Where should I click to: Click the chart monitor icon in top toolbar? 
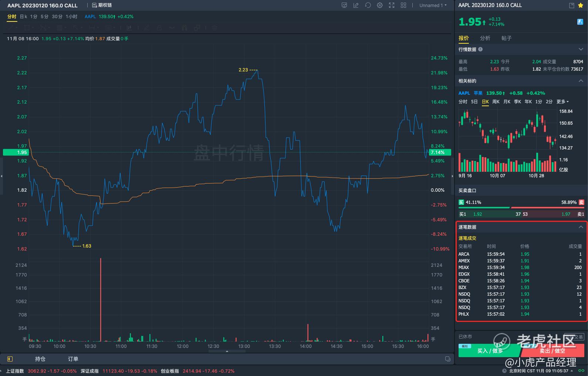(x=344, y=5)
